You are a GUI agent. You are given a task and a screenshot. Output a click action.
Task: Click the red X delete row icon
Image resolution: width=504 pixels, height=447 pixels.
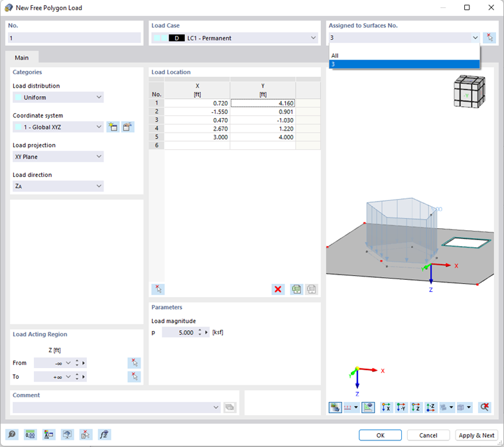tap(278, 289)
